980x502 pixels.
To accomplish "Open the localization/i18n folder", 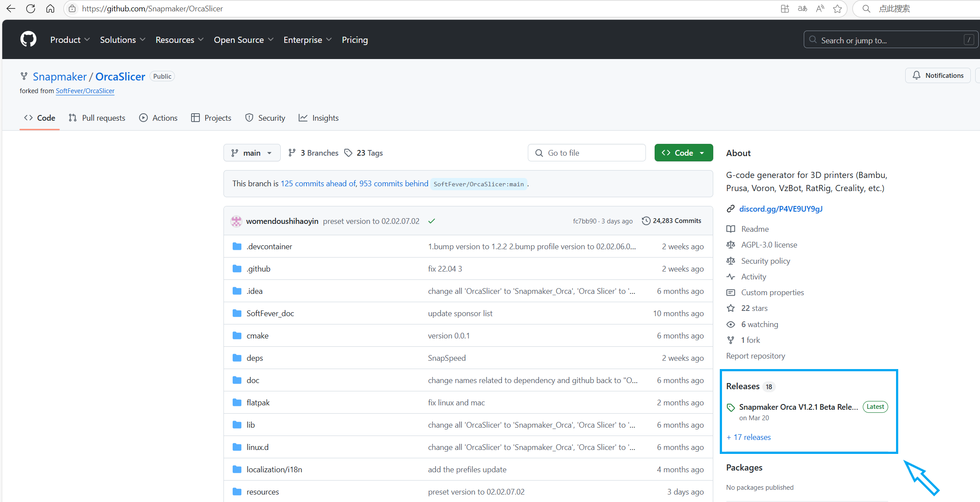I will pos(274,469).
